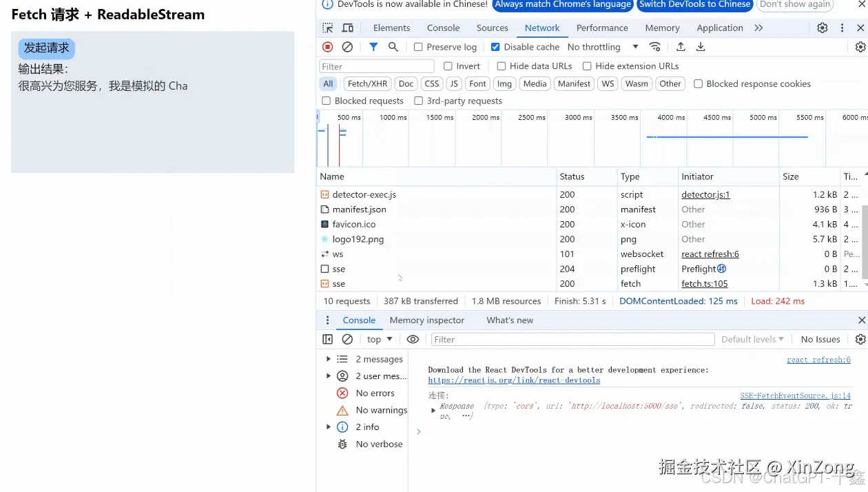Screen dimensions: 868x492
Task: Close the DevTools panel
Action: (860, 28)
